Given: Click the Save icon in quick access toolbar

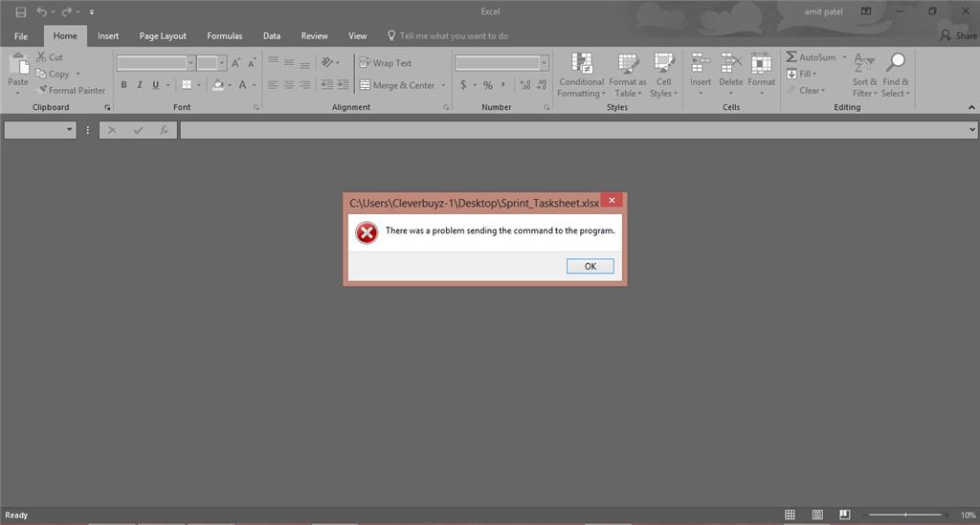Looking at the screenshot, I should click(x=21, y=11).
